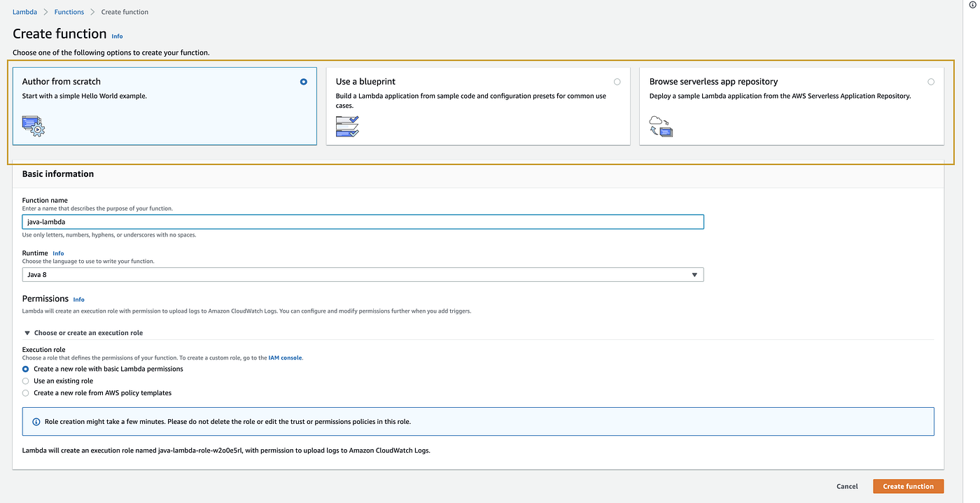Select Browse serverless app repository option
Viewport: 980px width, 503px height.
click(x=930, y=81)
